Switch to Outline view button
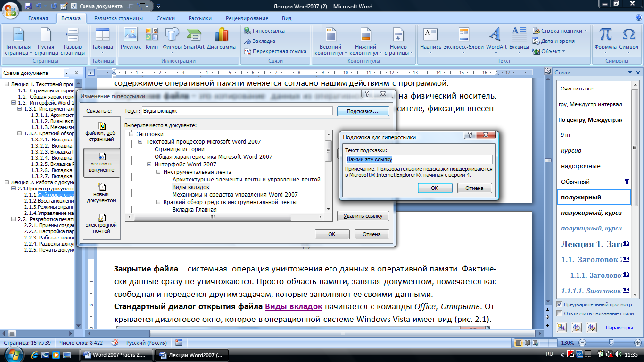 click(545, 343)
